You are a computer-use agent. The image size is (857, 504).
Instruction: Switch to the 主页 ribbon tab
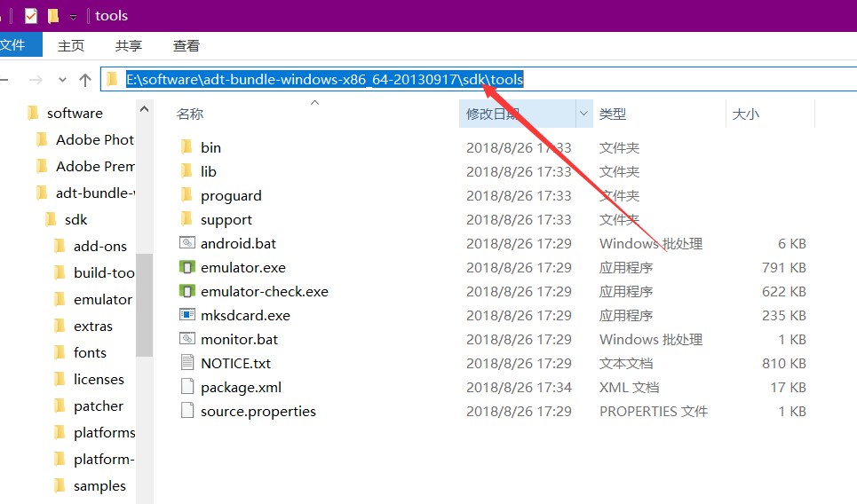click(72, 46)
